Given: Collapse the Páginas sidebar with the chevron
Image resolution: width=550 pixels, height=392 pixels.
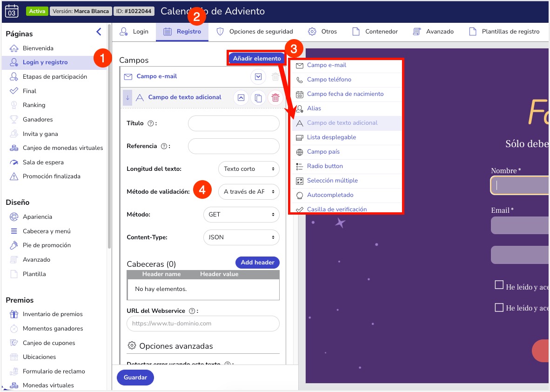Looking at the screenshot, I should point(99,32).
